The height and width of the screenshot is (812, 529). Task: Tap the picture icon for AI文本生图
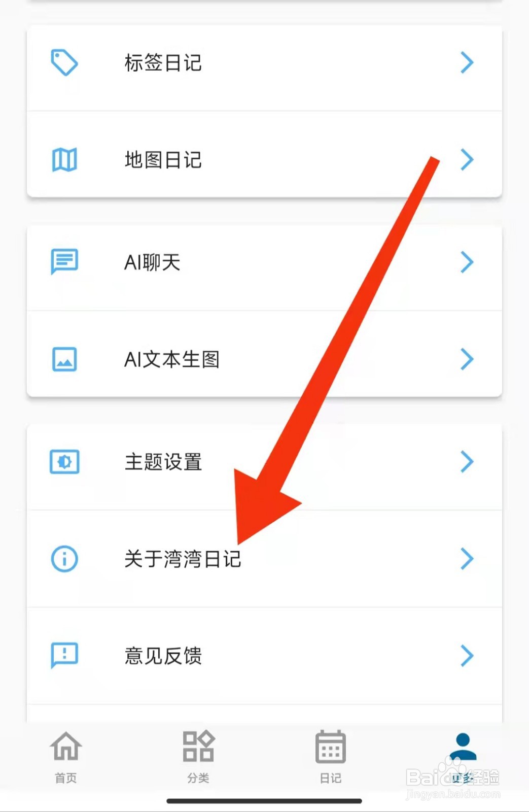click(x=64, y=359)
